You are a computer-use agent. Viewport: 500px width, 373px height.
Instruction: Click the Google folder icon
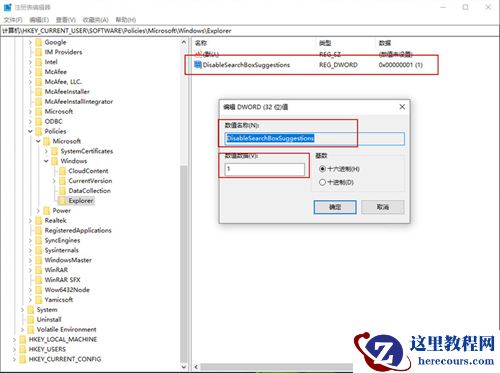(39, 42)
